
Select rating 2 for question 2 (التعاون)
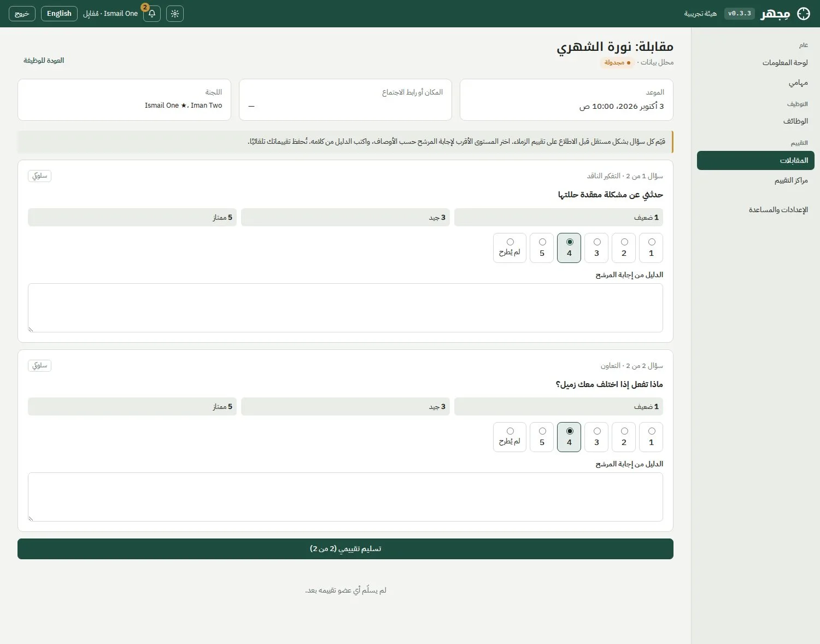click(624, 437)
